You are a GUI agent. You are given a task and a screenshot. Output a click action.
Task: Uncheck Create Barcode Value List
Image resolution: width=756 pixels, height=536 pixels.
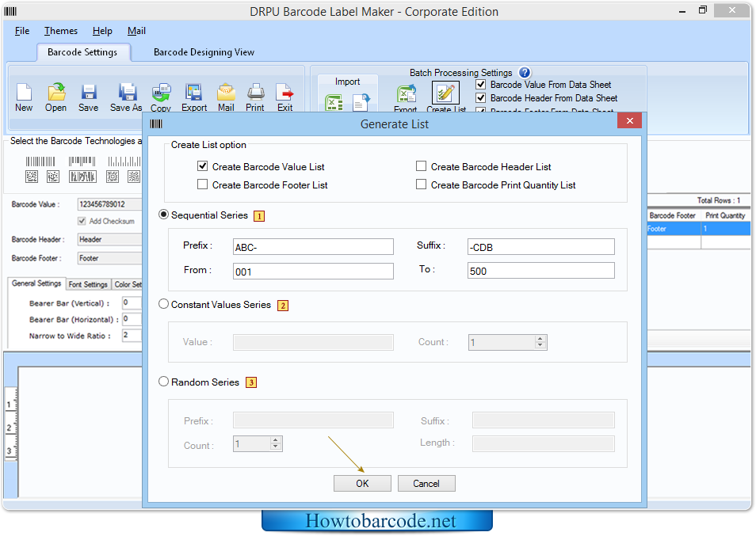pyautogui.click(x=203, y=166)
